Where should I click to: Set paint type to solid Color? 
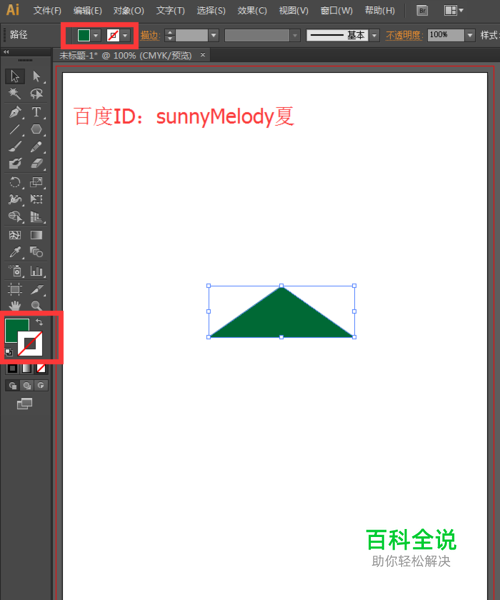click(12, 368)
